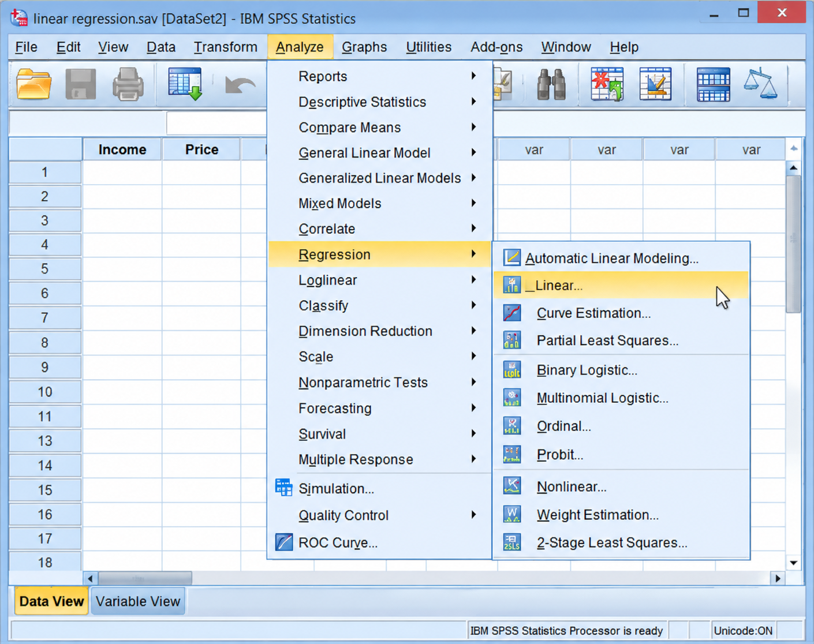Screen dimensions: 814x644
Task: Click the ROC Curve menu icon
Action: click(283, 542)
